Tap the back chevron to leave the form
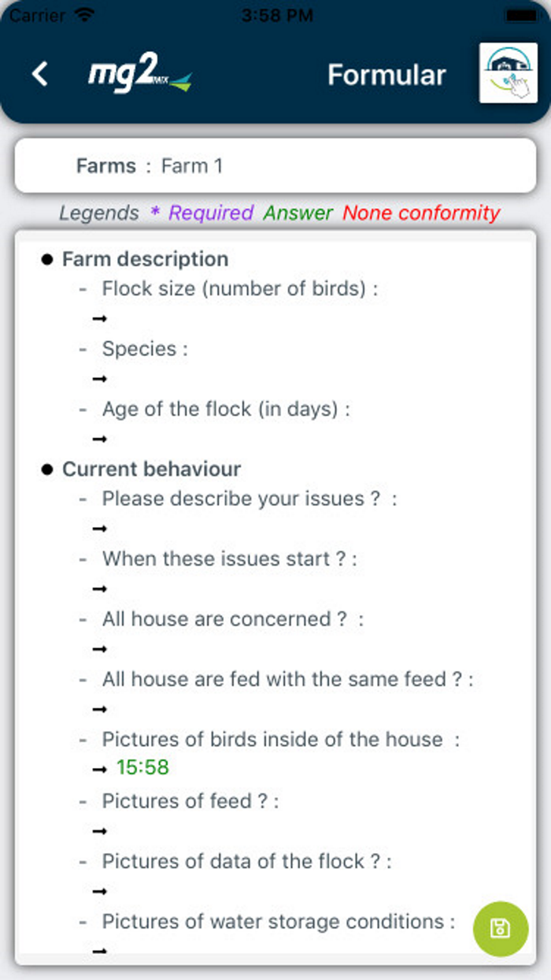551x980 pixels. [39, 72]
